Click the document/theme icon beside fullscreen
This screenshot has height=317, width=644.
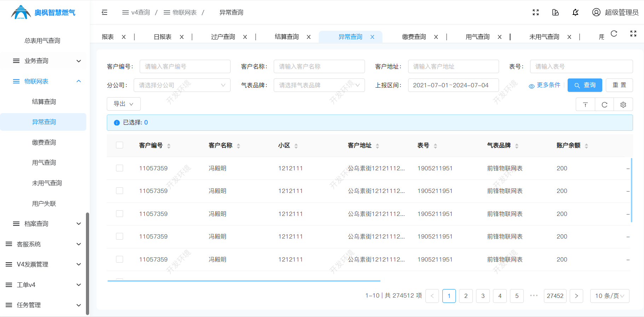(556, 12)
